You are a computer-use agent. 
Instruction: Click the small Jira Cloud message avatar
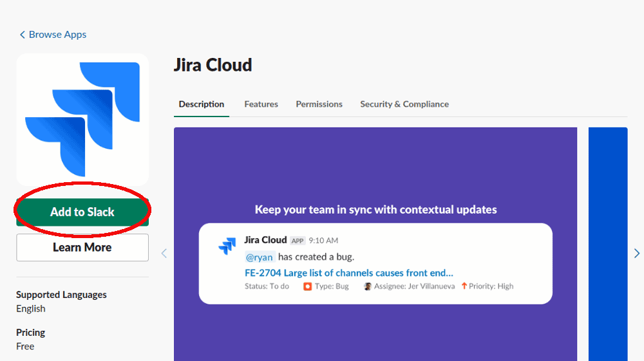(x=227, y=246)
